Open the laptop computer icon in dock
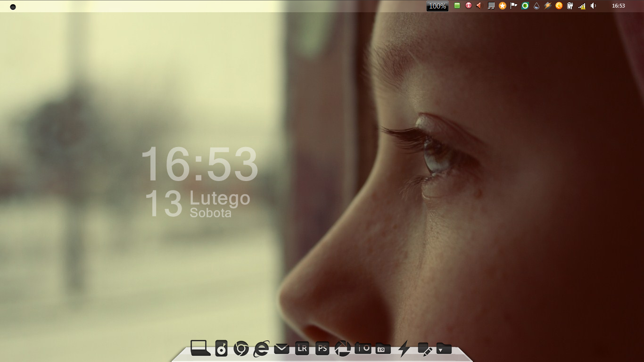Screen dimensions: 644x362 coord(200,348)
